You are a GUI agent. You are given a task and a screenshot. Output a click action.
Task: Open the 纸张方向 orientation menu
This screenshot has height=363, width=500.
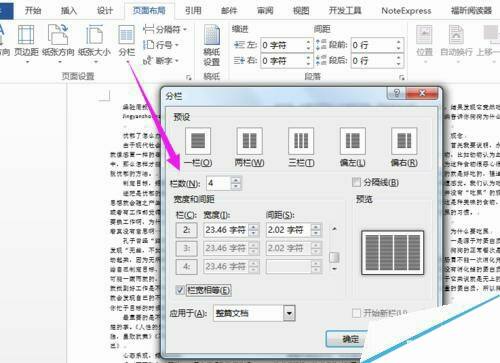point(58,43)
